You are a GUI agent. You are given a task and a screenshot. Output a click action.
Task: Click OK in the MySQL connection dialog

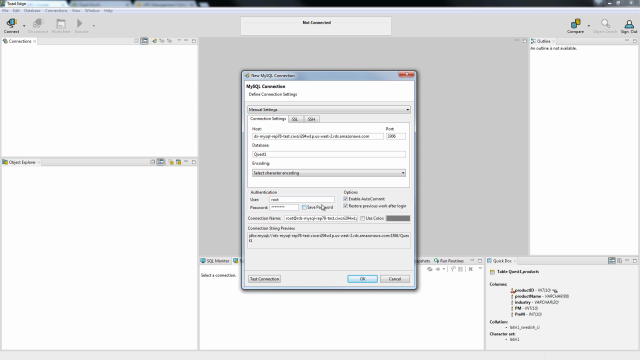(x=362, y=279)
